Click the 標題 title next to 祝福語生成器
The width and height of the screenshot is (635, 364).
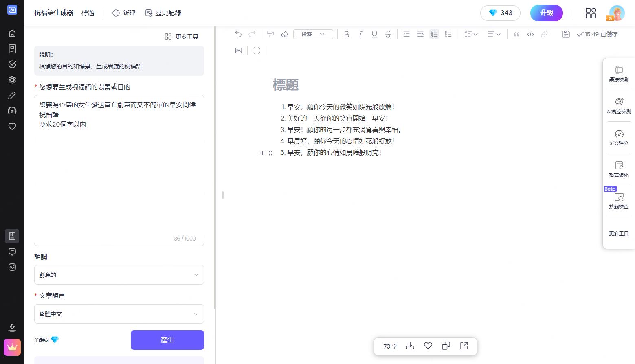[88, 13]
